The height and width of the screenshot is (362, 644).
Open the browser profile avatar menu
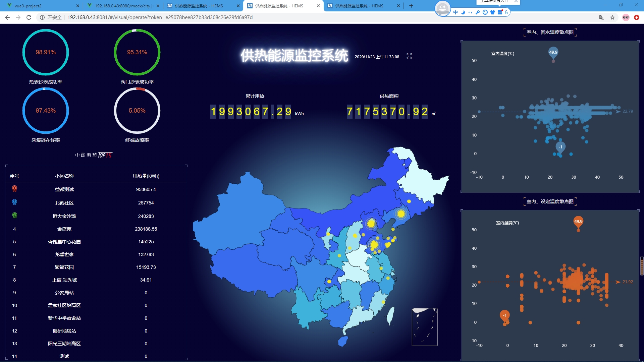[626, 17]
